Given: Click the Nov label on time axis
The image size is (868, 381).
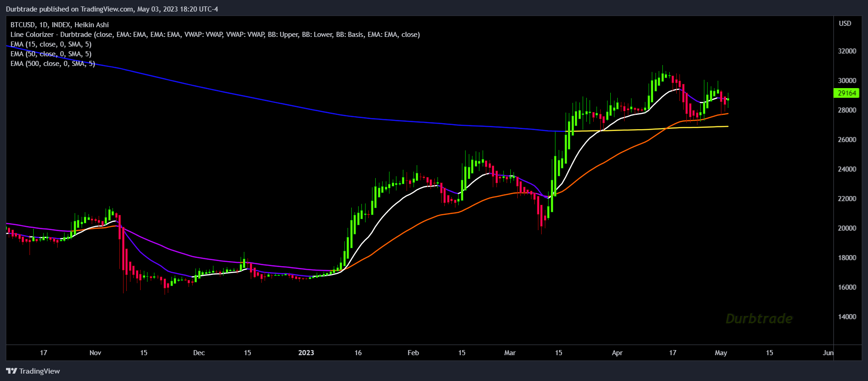Looking at the screenshot, I should pyautogui.click(x=95, y=352).
